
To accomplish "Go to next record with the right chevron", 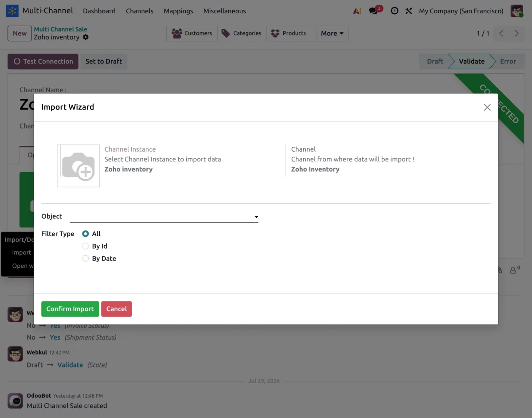I will pos(516,33).
